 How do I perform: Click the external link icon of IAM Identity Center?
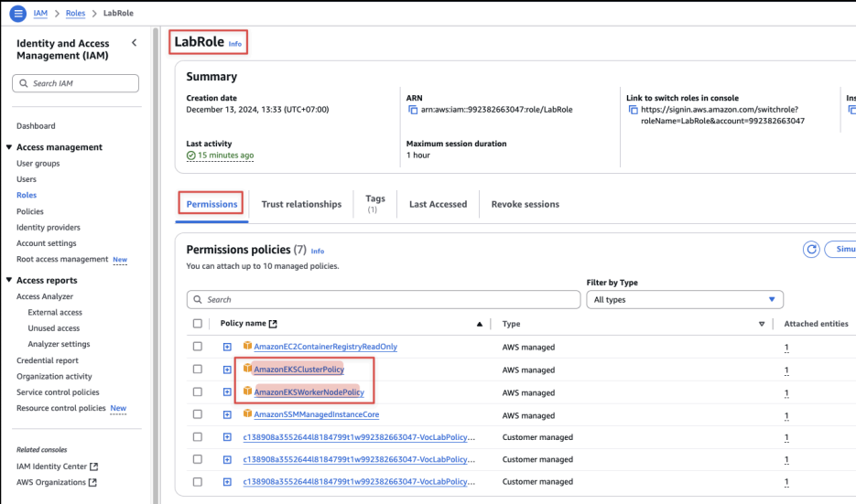[94, 466]
